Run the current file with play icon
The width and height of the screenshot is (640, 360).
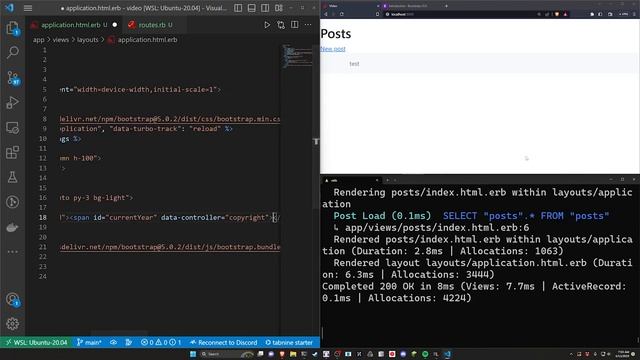pyautogui.click(x=267, y=25)
